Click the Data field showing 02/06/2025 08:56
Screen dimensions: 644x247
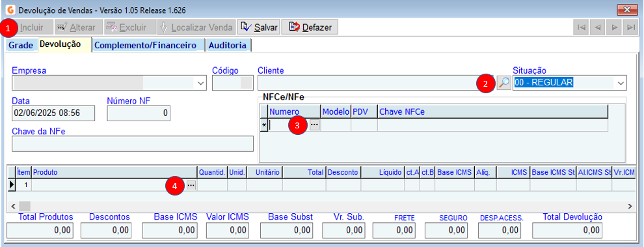pos(53,113)
